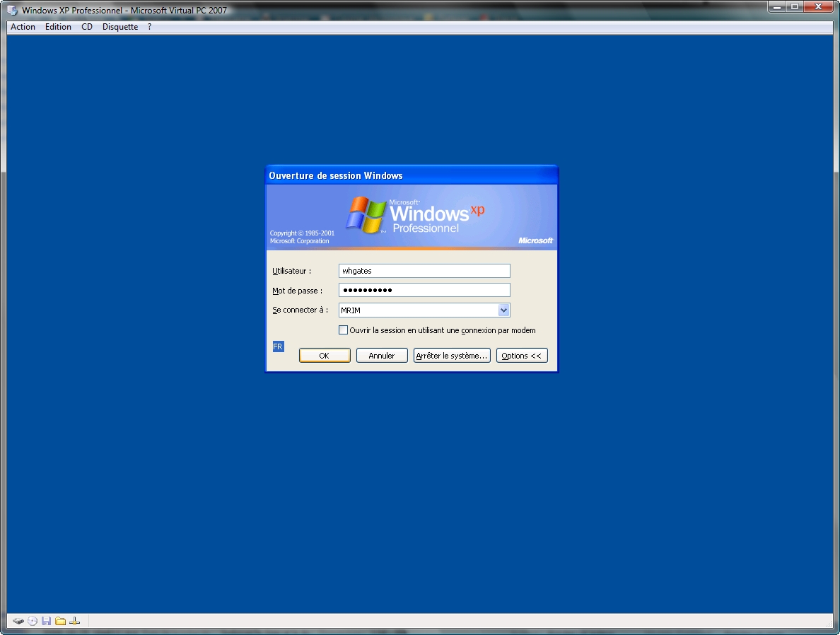
Task: Click the hard disk status icon
Action: click(x=18, y=621)
